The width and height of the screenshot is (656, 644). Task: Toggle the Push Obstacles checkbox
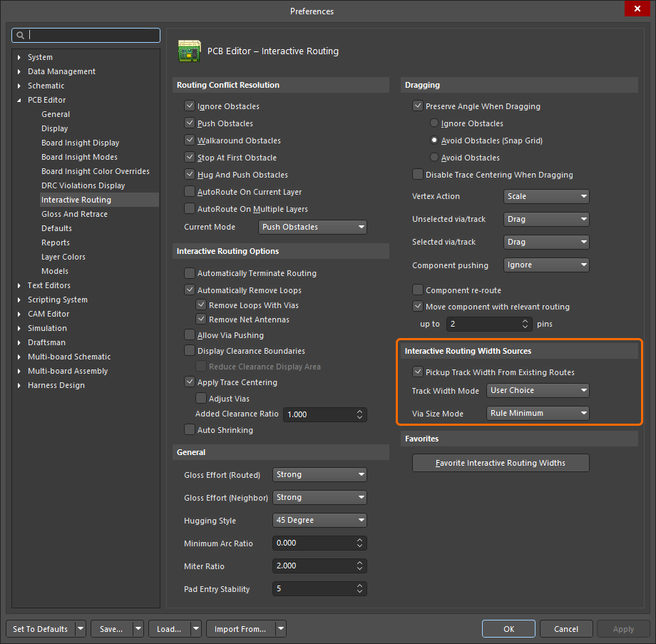190,123
